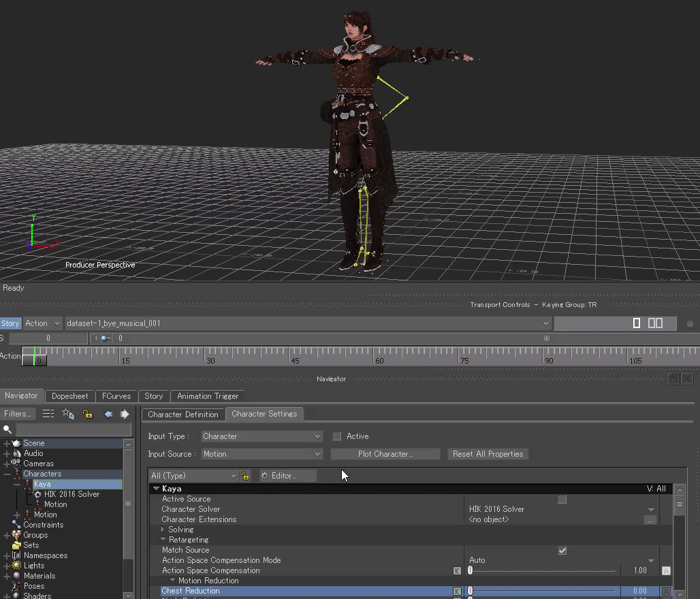Click the Plot Character button
The image size is (700, 599).
(385, 454)
